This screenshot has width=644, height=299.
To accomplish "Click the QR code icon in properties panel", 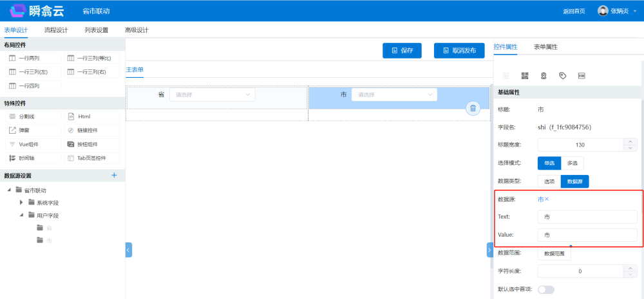I will 525,76.
